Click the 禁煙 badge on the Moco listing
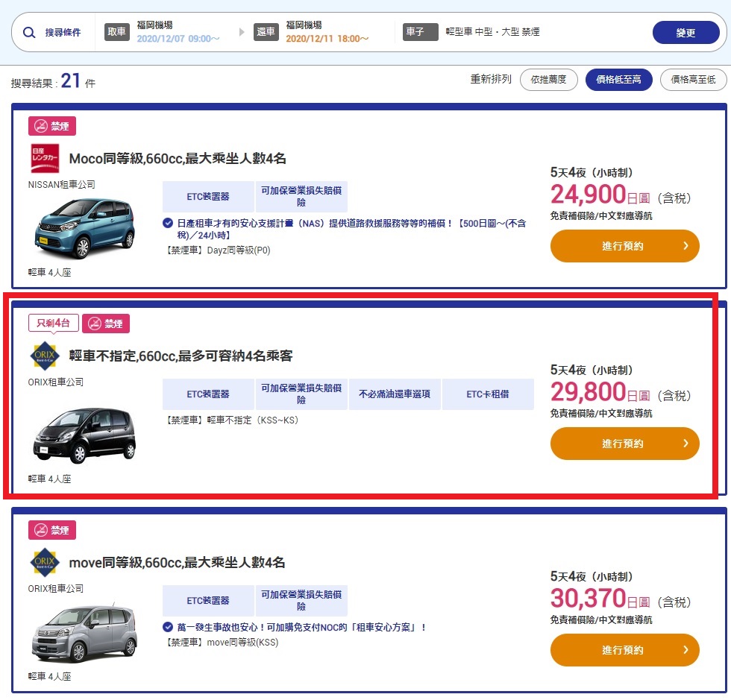Screen dimensions: 731x700 click(x=52, y=126)
